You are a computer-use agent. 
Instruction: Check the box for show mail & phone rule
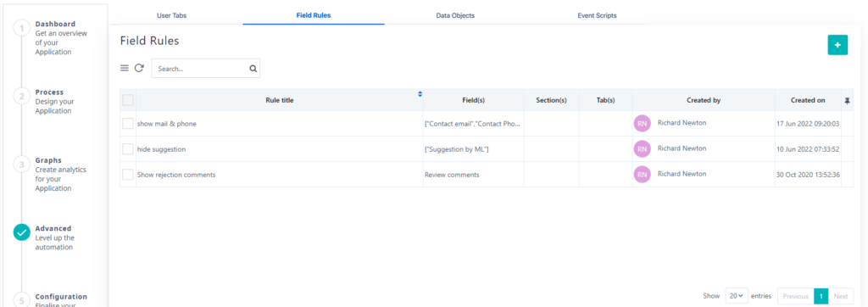tap(128, 124)
